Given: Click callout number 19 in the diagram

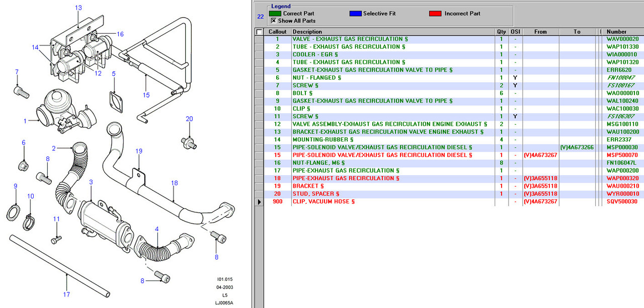Looking at the screenshot, I should (x=139, y=151).
